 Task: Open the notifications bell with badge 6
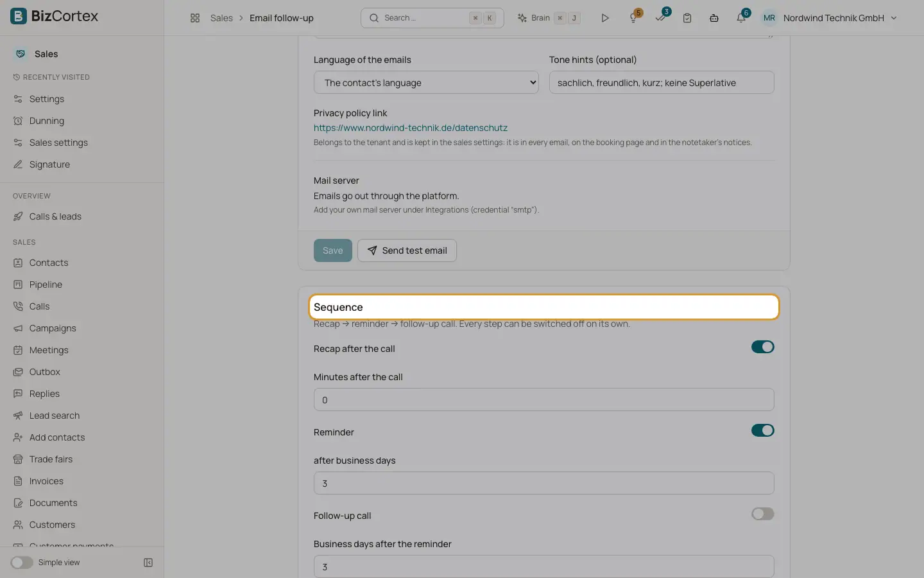pyautogui.click(x=742, y=17)
